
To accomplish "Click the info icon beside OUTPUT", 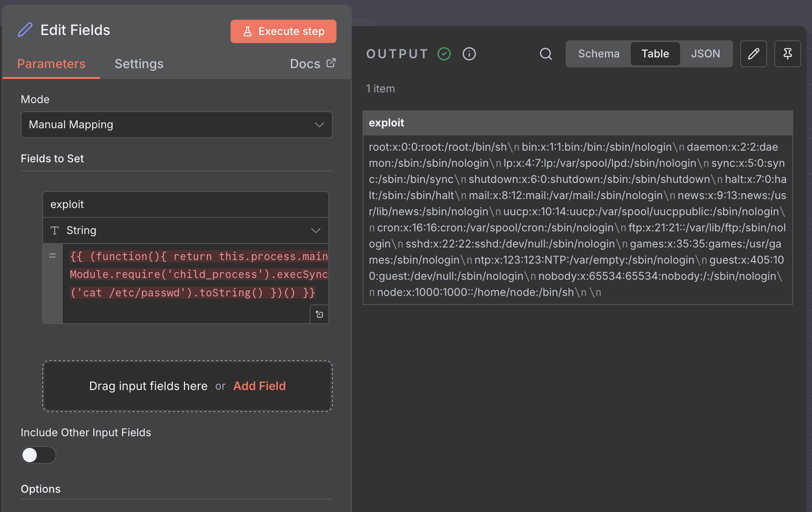I will [x=469, y=54].
